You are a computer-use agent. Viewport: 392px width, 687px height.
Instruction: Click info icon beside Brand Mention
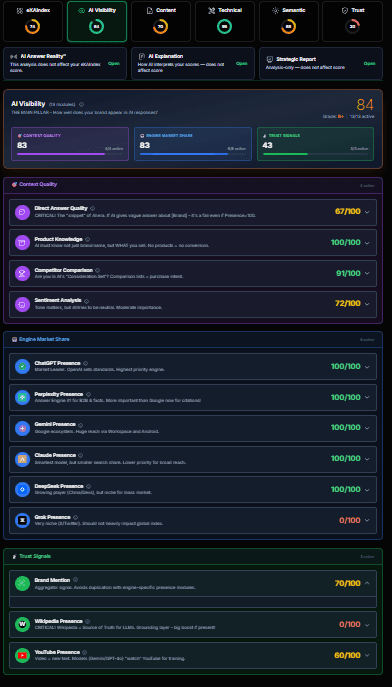click(x=75, y=580)
